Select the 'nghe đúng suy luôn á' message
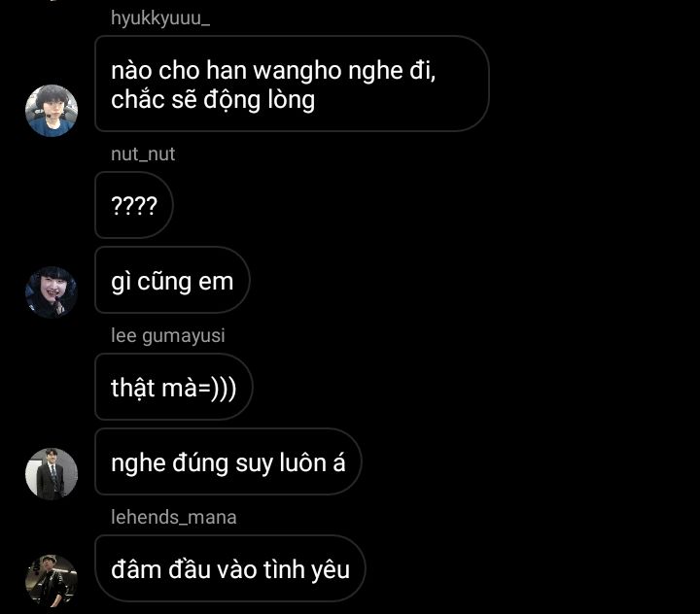 point(228,461)
